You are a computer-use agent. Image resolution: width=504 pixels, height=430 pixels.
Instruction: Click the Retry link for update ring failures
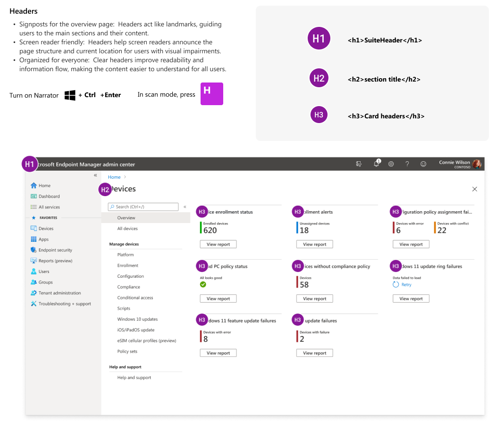[x=406, y=284]
